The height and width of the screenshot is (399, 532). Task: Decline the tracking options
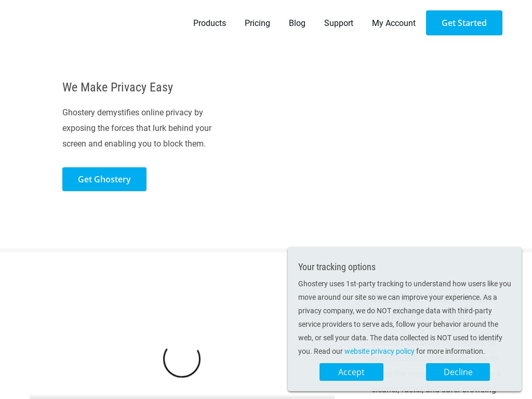pos(458,372)
